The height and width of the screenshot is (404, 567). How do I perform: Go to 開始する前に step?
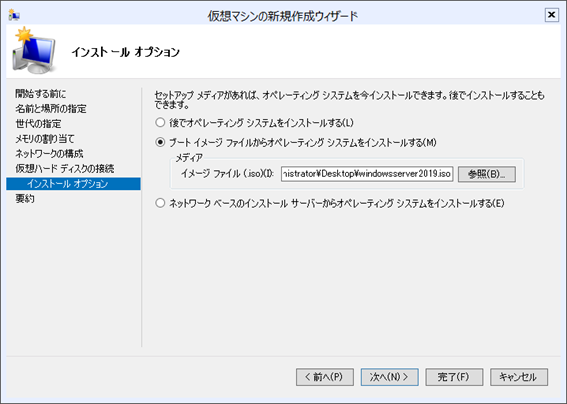tap(40, 94)
